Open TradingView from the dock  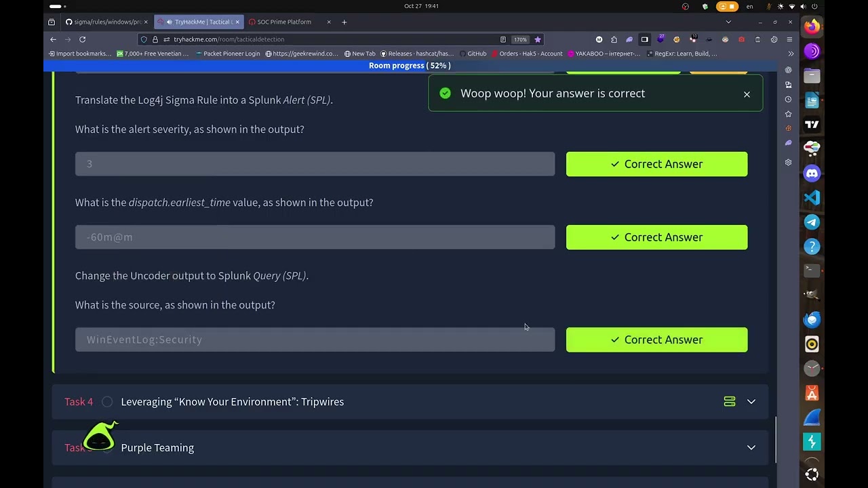point(812,125)
